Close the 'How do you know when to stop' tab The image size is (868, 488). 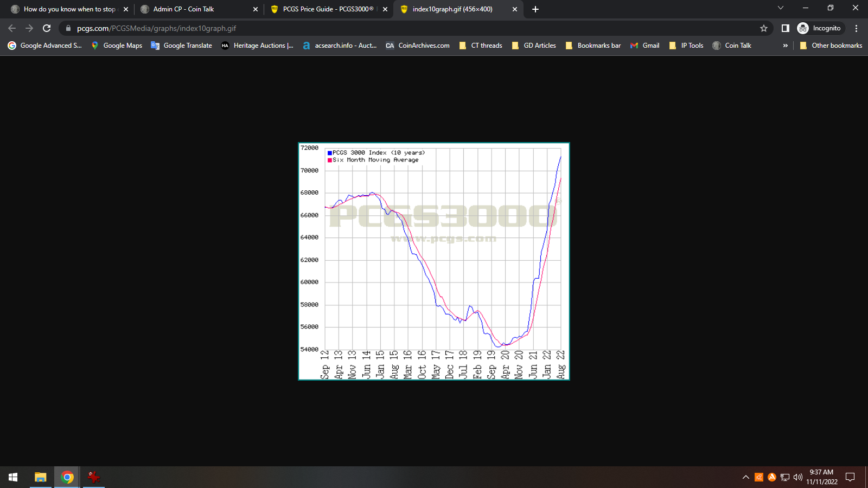tap(126, 9)
